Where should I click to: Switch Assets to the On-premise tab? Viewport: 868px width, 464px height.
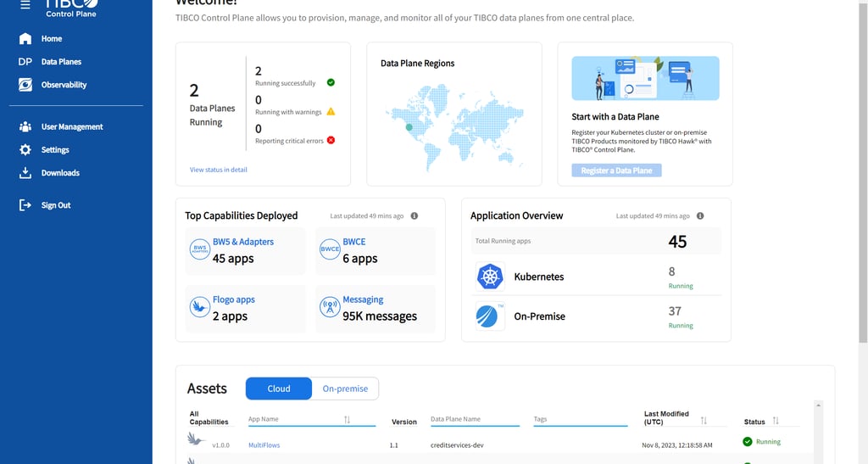tap(346, 389)
